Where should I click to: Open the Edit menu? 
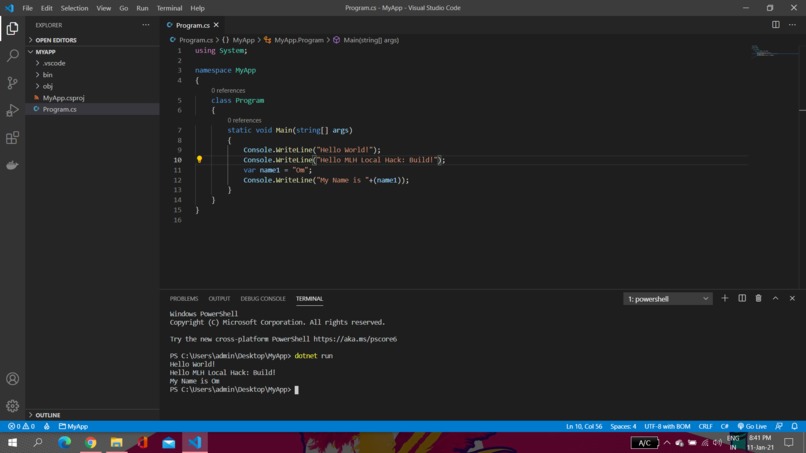[47, 8]
